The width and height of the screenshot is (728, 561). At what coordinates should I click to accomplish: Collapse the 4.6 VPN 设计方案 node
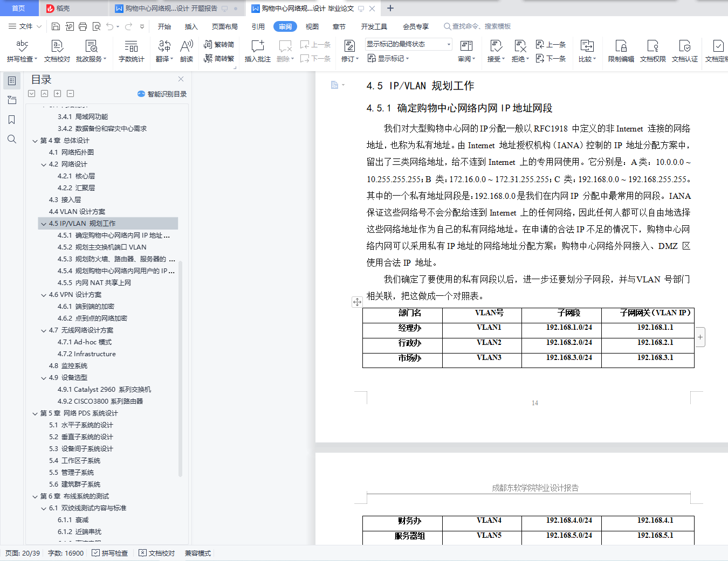44,295
